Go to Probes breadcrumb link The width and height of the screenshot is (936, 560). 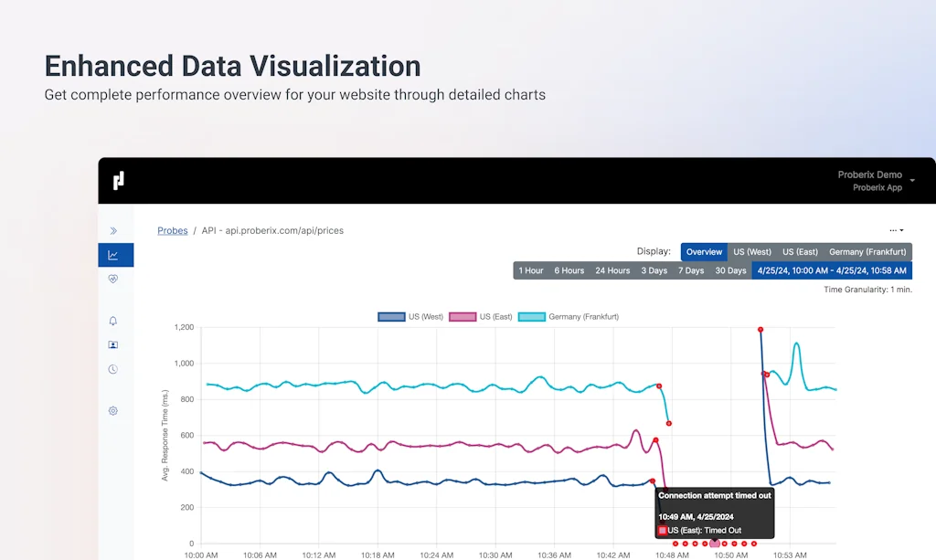[x=172, y=231]
